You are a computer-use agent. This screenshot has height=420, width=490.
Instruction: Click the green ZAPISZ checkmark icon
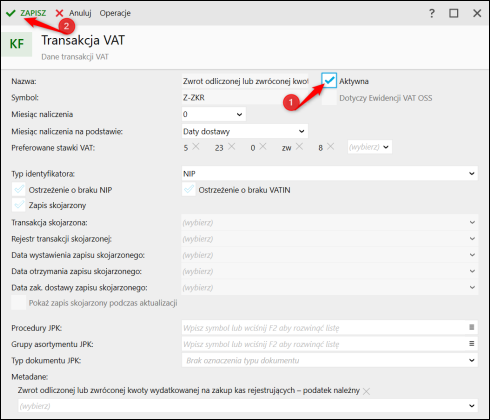coord(11,13)
